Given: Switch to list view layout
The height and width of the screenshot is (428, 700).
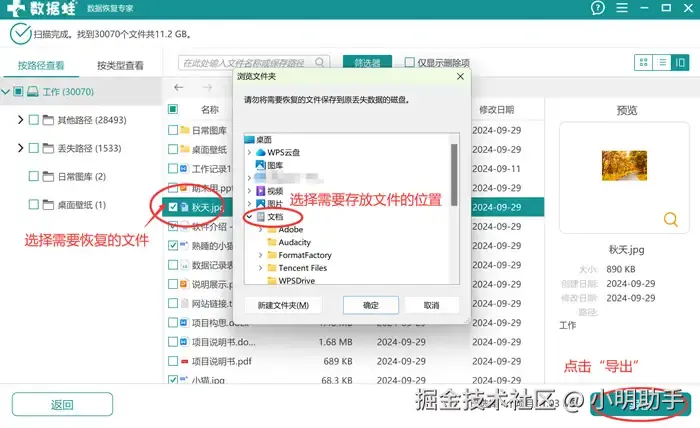Looking at the screenshot, I should pos(662,62).
